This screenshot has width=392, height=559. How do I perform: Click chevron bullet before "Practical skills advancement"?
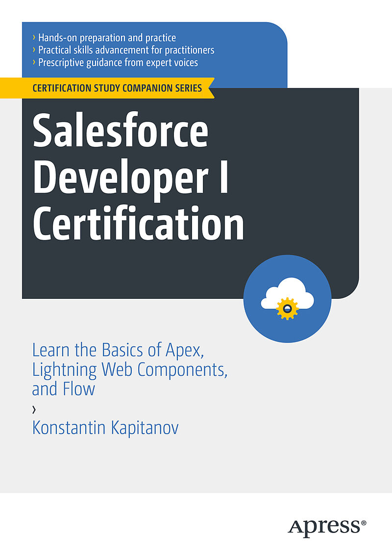(33, 50)
